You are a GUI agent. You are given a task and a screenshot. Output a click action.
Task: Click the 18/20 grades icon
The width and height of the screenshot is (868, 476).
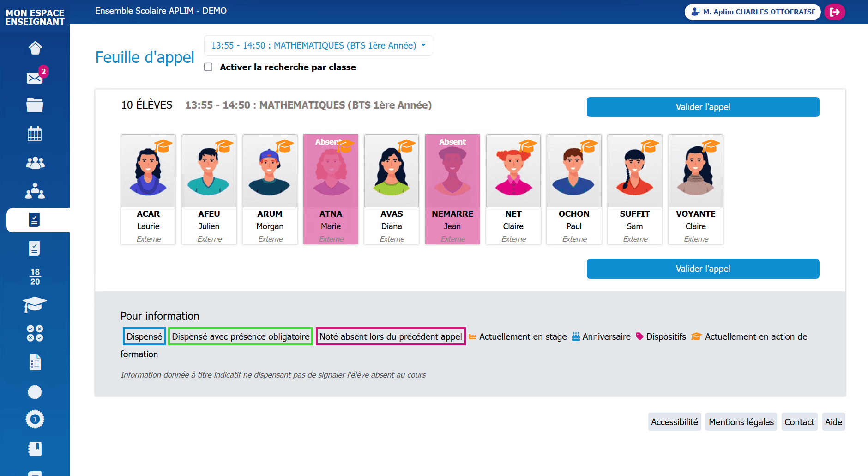35,276
